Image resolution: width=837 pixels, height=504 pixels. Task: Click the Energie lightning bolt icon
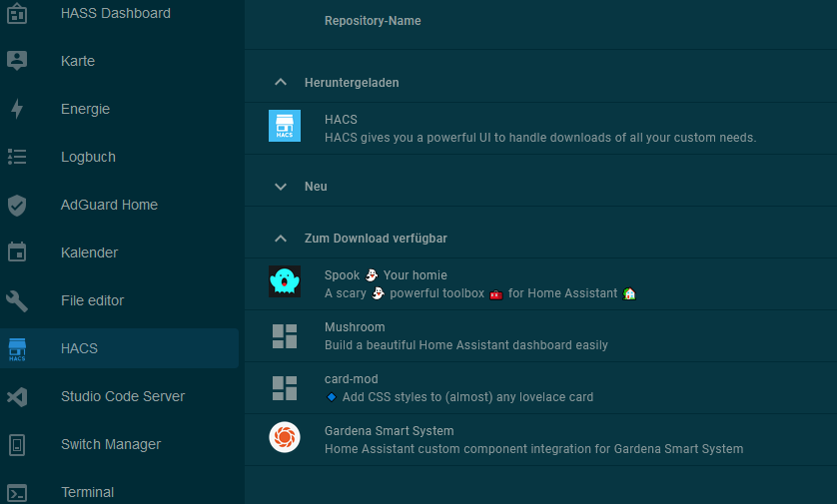point(17,109)
